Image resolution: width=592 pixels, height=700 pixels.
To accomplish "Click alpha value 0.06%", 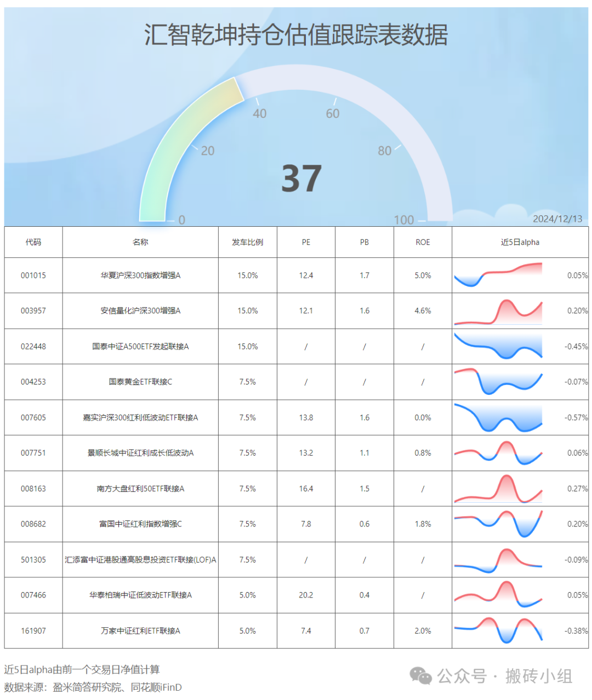I will (x=577, y=453).
